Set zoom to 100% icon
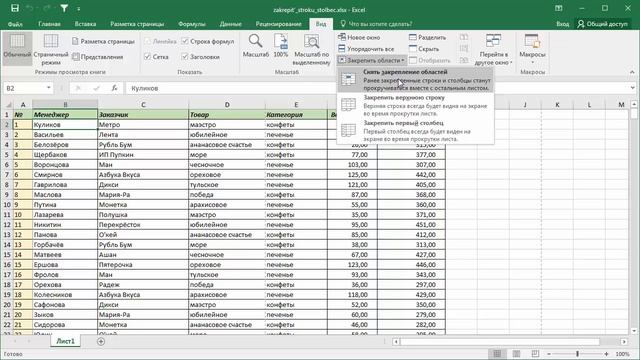This screenshot has width=640, height=360. click(281, 45)
